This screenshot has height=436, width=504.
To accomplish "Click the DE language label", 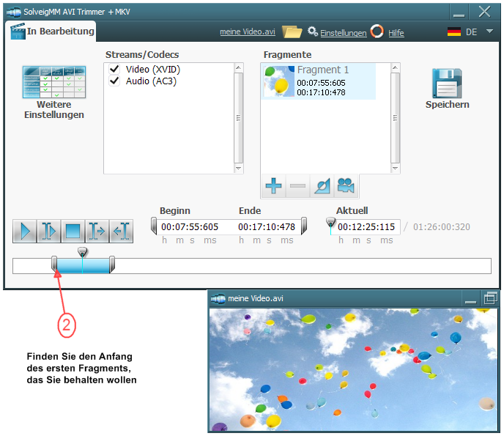I will coord(471,32).
